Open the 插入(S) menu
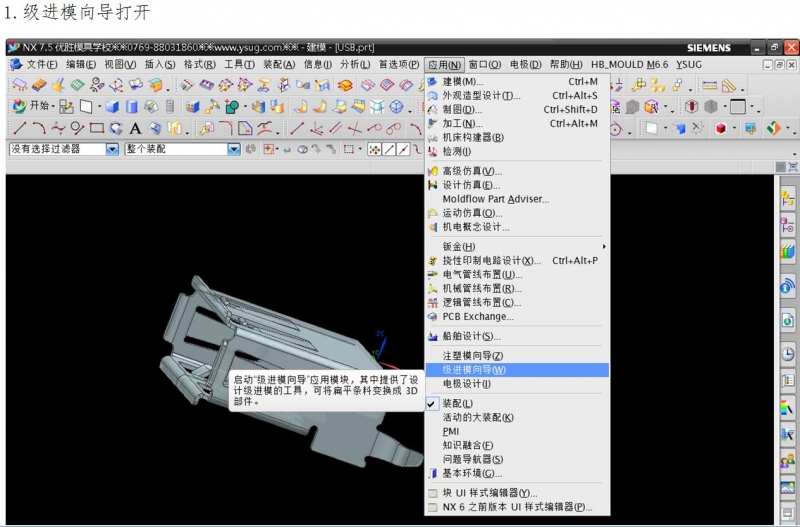 [x=160, y=65]
